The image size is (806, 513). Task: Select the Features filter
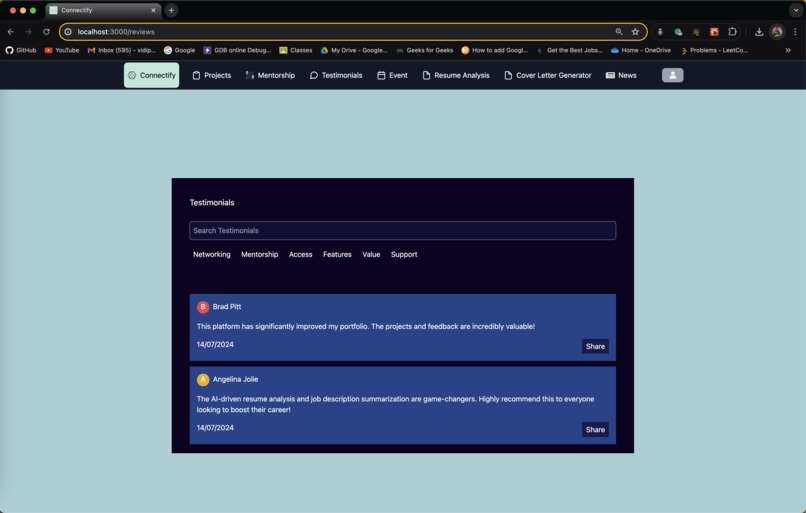pyautogui.click(x=337, y=254)
